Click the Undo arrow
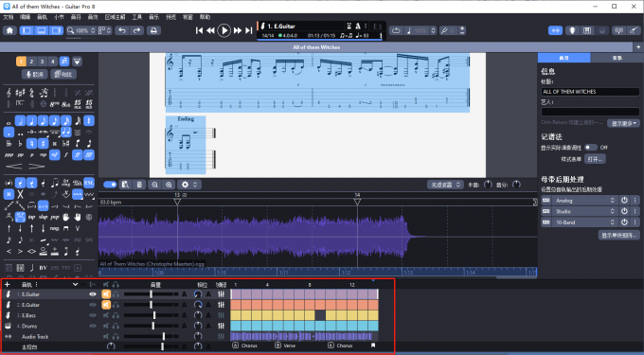 pos(122,30)
